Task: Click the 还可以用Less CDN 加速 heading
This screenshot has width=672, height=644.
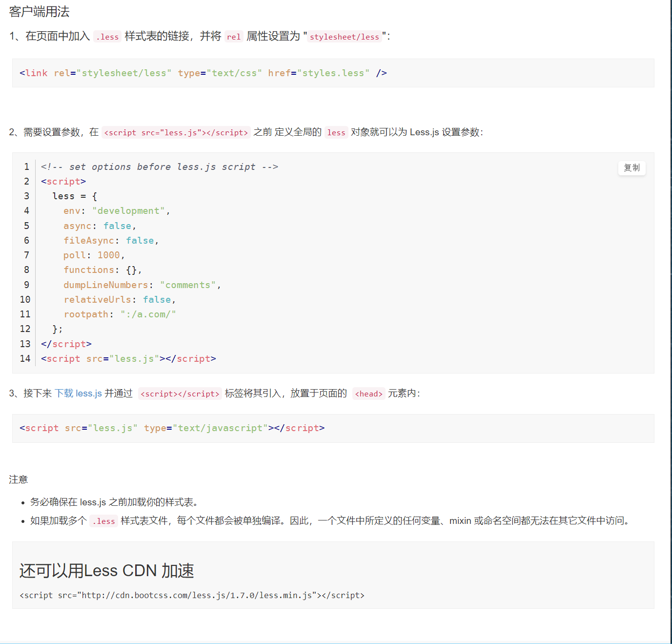Action: pyautogui.click(x=107, y=571)
